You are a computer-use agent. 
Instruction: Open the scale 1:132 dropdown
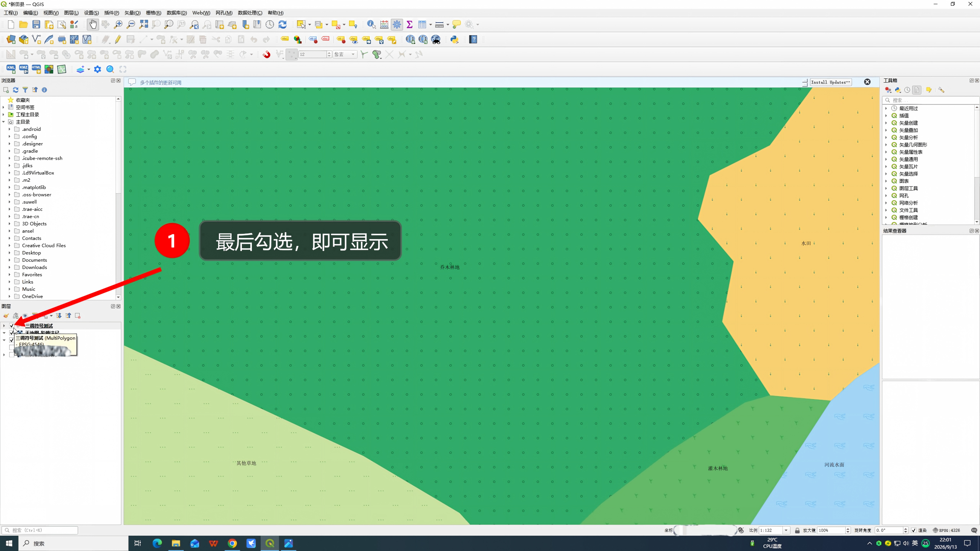pyautogui.click(x=786, y=530)
